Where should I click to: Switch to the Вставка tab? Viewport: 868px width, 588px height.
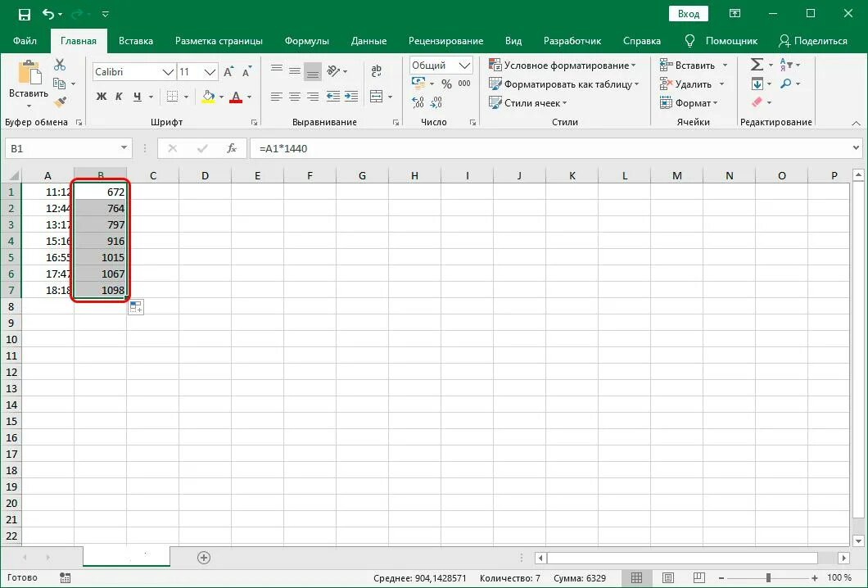(x=136, y=41)
